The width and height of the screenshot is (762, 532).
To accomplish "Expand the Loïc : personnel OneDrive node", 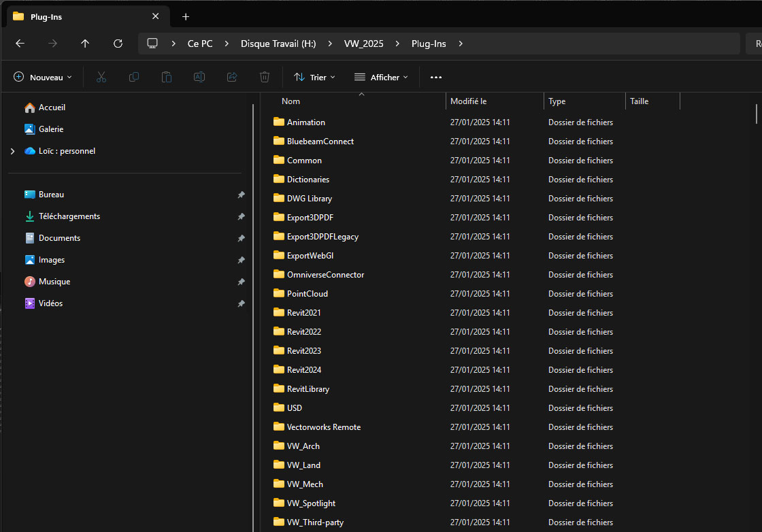I will point(12,151).
